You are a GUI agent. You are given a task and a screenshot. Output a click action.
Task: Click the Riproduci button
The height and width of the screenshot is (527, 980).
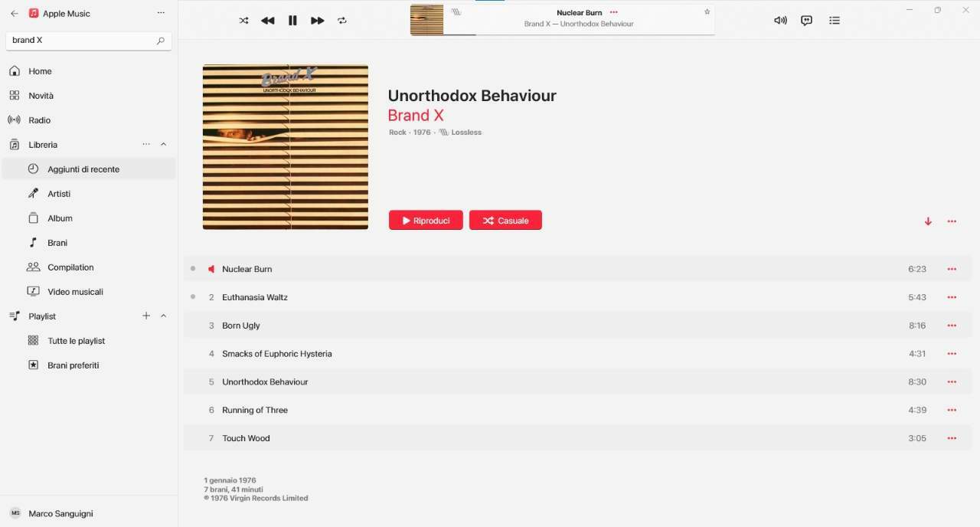point(426,220)
